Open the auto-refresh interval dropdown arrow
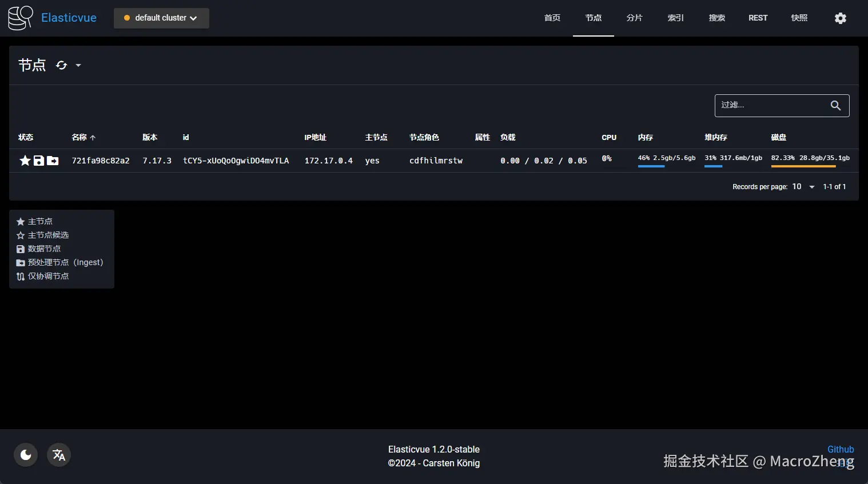Image resolution: width=868 pixels, height=484 pixels. click(x=78, y=65)
